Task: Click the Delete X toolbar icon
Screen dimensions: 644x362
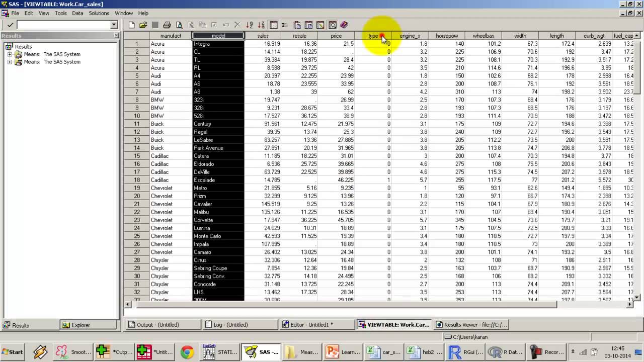Action: tap(237, 25)
